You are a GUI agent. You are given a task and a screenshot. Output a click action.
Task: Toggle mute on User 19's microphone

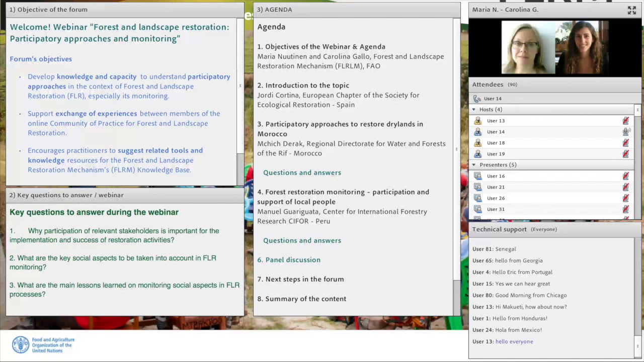tap(626, 154)
